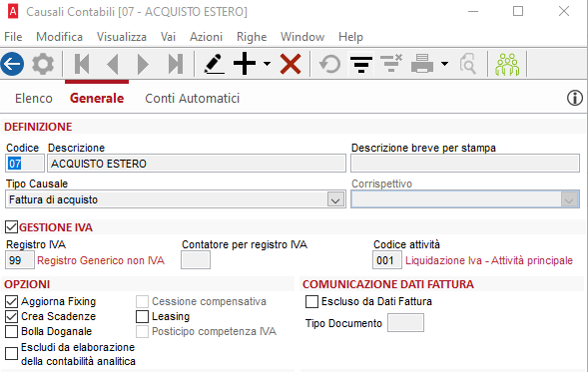Click the Descrizione field ACQUISTO ESTERO

click(x=197, y=164)
